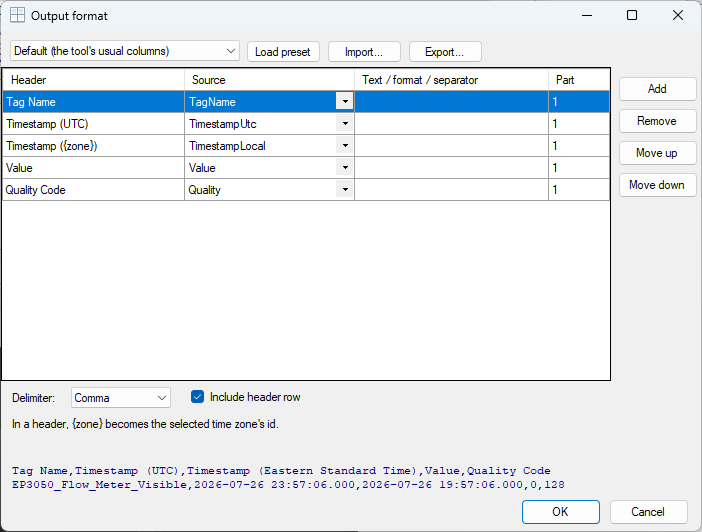Click the Import... button
The height and width of the screenshot is (532, 702).
[x=364, y=52]
